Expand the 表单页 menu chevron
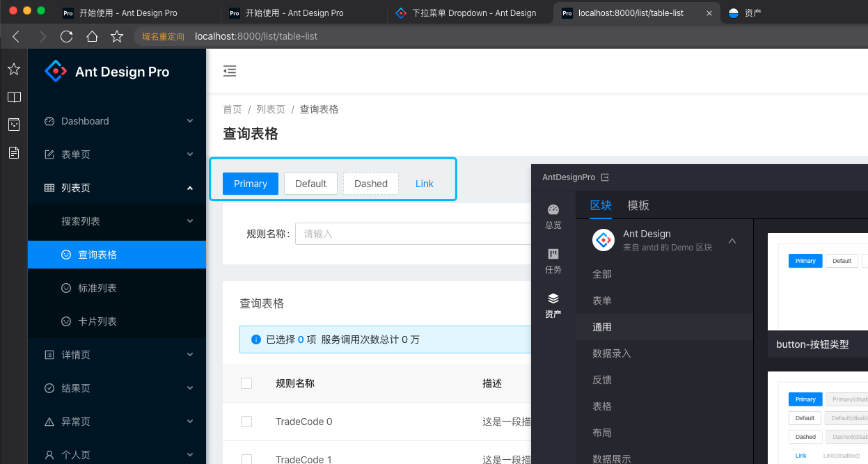Viewport: 868px width, 464px height. coord(190,154)
